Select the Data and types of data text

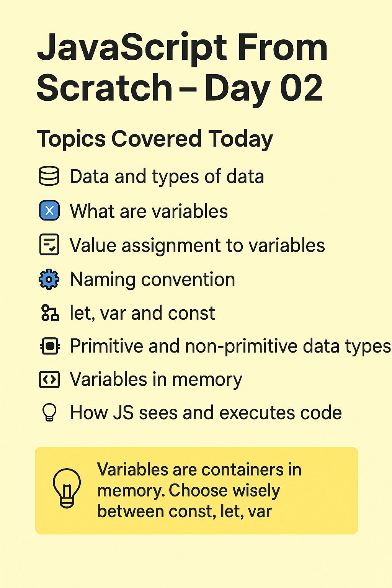coord(167,177)
